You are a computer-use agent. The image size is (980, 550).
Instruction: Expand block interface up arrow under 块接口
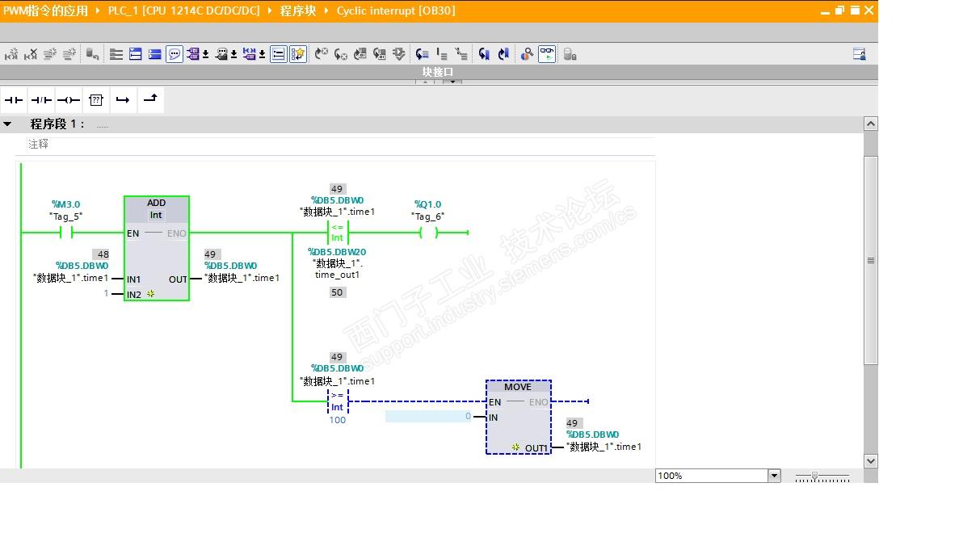coord(425,82)
